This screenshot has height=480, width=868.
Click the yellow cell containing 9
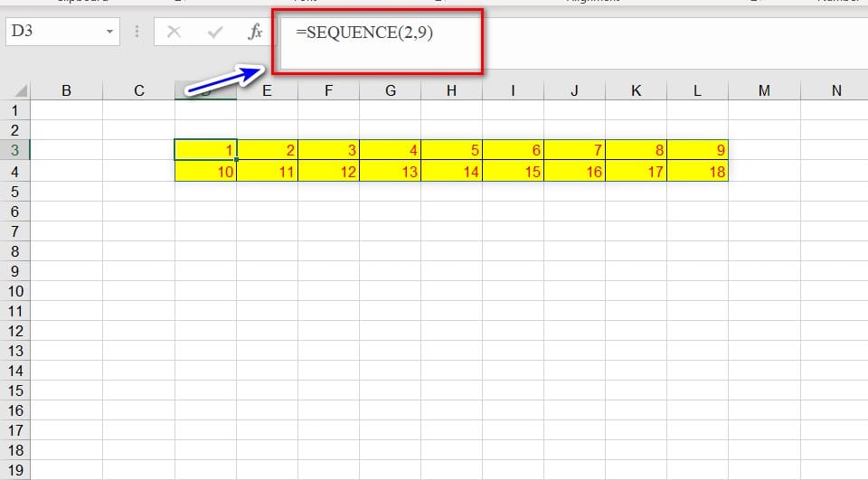[x=697, y=150]
